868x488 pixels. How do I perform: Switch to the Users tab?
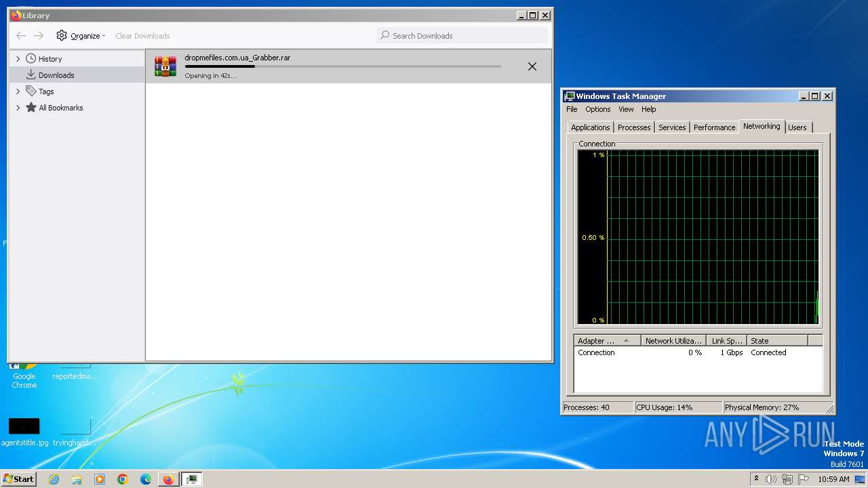click(x=797, y=127)
